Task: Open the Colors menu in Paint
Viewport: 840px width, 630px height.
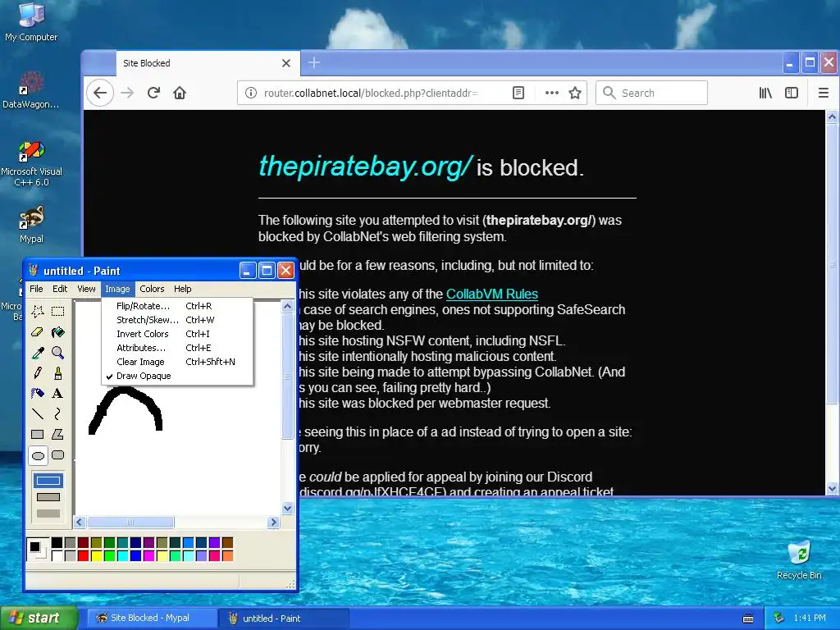Action: click(x=152, y=289)
